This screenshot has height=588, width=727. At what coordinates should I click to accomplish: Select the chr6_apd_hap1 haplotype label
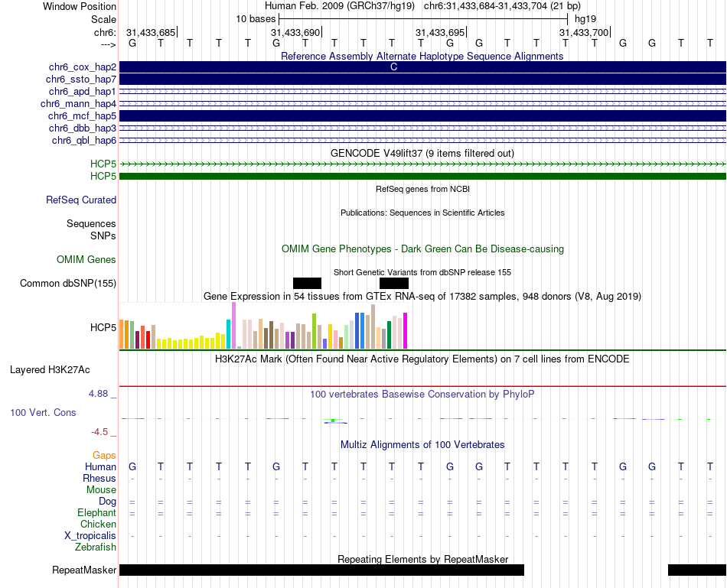tap(83, 91)
